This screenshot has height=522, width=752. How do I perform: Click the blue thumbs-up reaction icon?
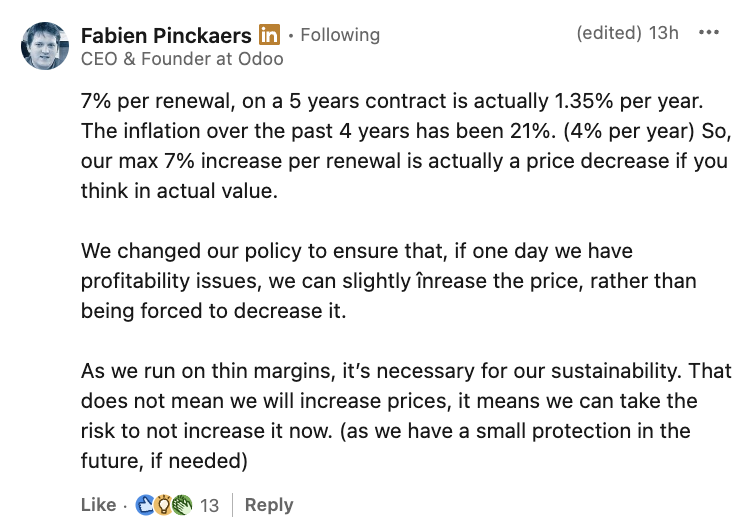(x=145, y=505)
